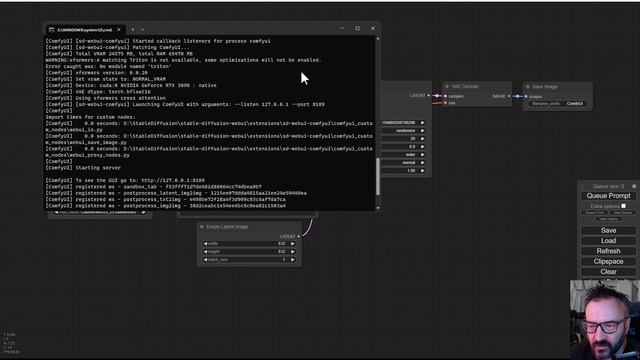Decrease height in Empty Latent Image
This screenshot has width=640, height=360.
pyautogui.click(x=205, y=252)
